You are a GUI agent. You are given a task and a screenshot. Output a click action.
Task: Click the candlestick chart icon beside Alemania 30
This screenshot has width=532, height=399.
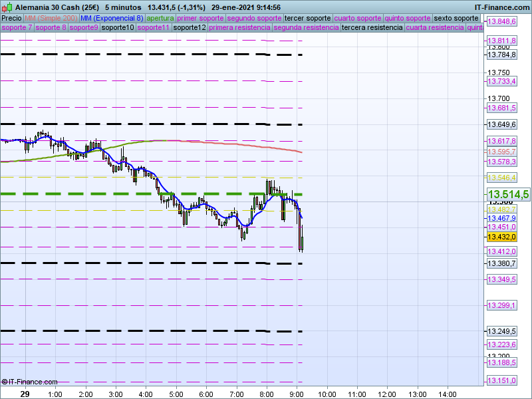coord(8,7)
